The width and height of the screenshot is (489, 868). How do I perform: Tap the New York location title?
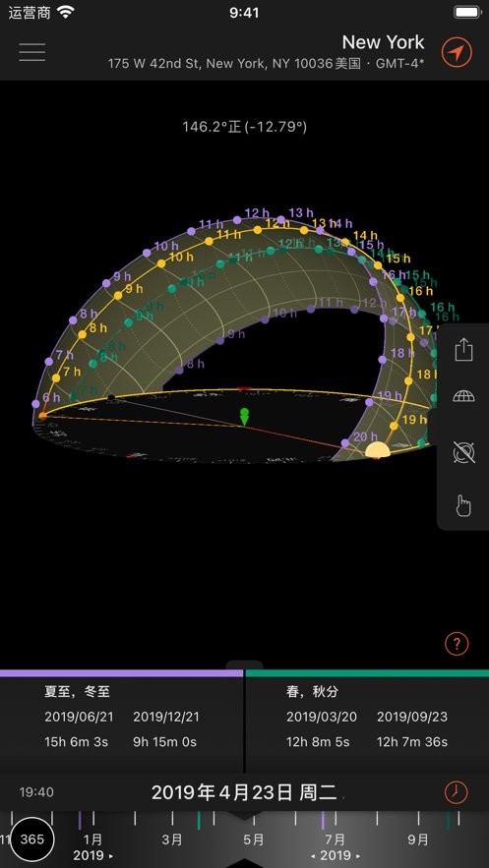coord(383,42)
